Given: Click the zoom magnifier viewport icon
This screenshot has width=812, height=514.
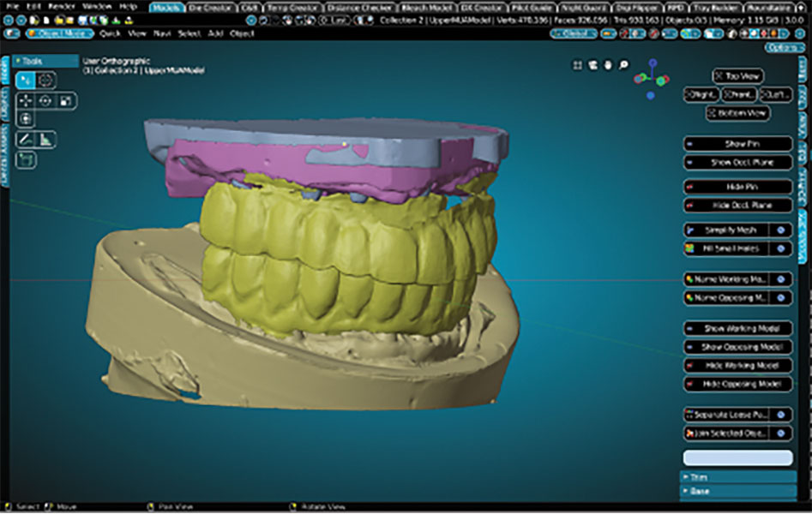Looking at the screenshot, I should point(623,64).
